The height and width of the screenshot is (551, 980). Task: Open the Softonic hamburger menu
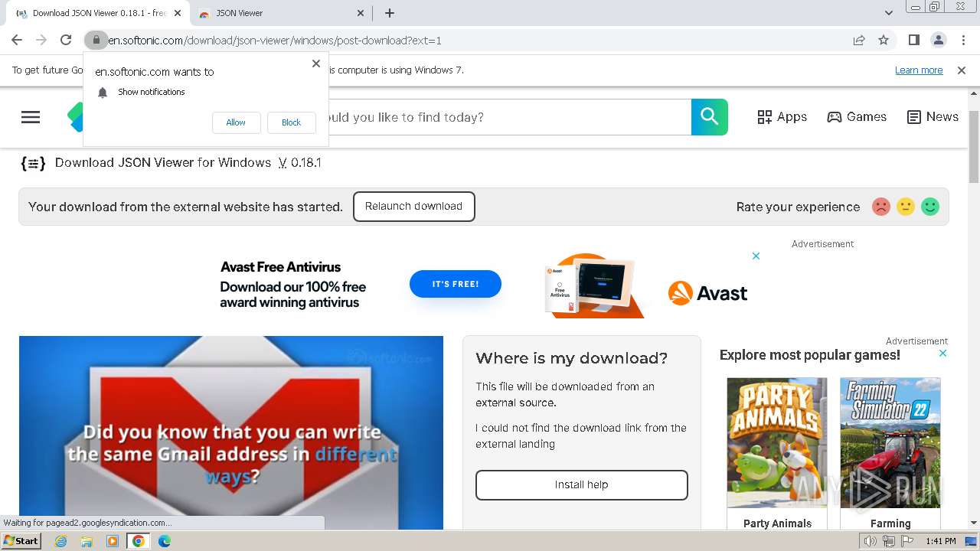pos(31,117)
